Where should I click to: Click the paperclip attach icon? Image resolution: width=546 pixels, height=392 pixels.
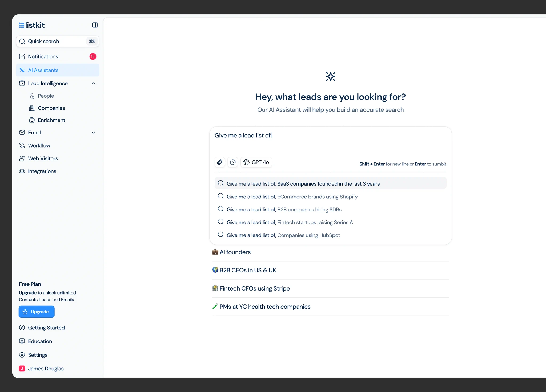tap(220, 162)
